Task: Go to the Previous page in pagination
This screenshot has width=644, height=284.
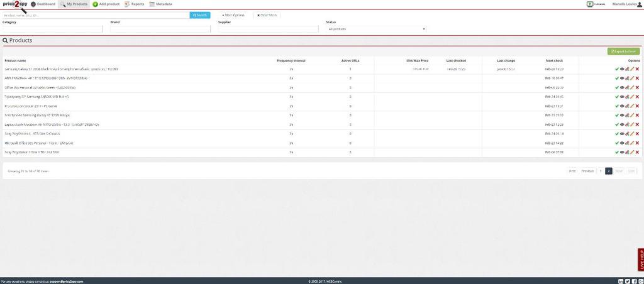Action: pyautogui.click(x=587, y=171)
